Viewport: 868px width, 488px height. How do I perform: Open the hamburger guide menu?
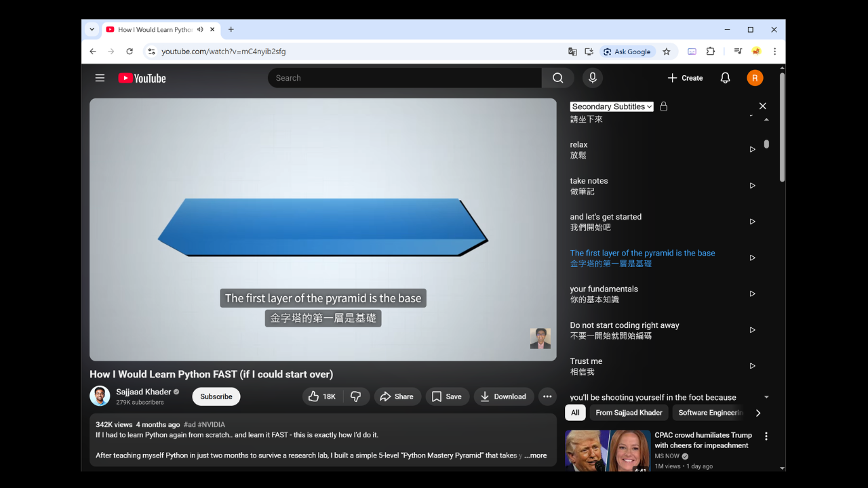click(x=100, y=78)
